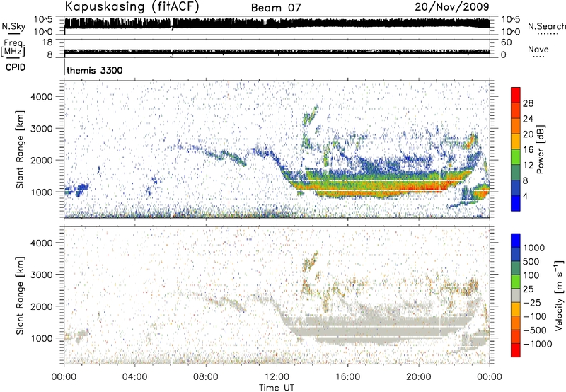Viewport: 566px width, 392px height.
Task: Click the 'N.Search' legend label
Action: [x=546, y=26]
